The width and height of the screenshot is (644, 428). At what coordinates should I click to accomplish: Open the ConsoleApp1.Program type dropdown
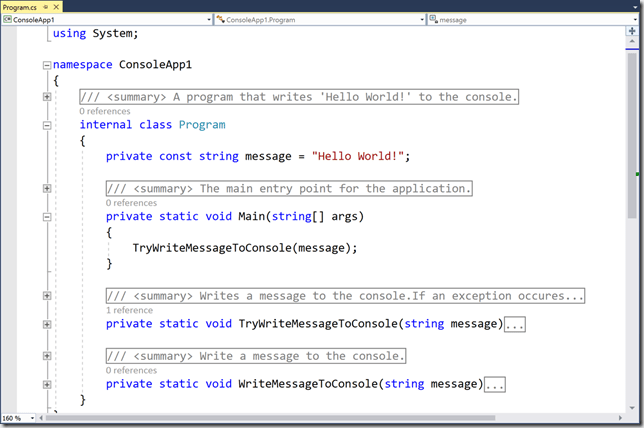click(x=318, y=19)
